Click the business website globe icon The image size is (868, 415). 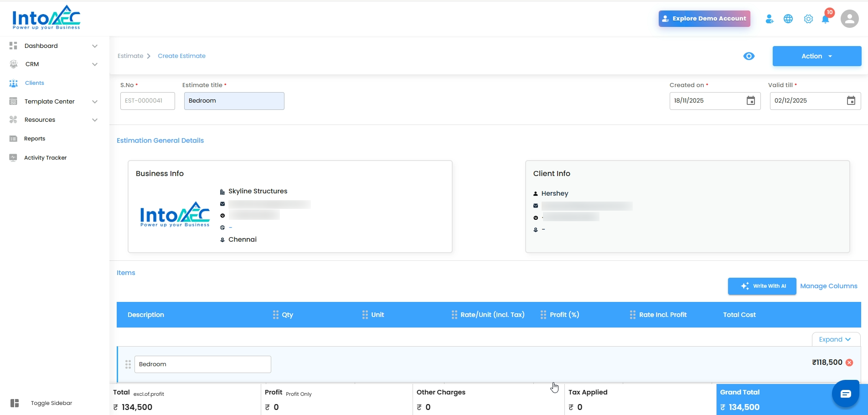(x=222, y=228)
